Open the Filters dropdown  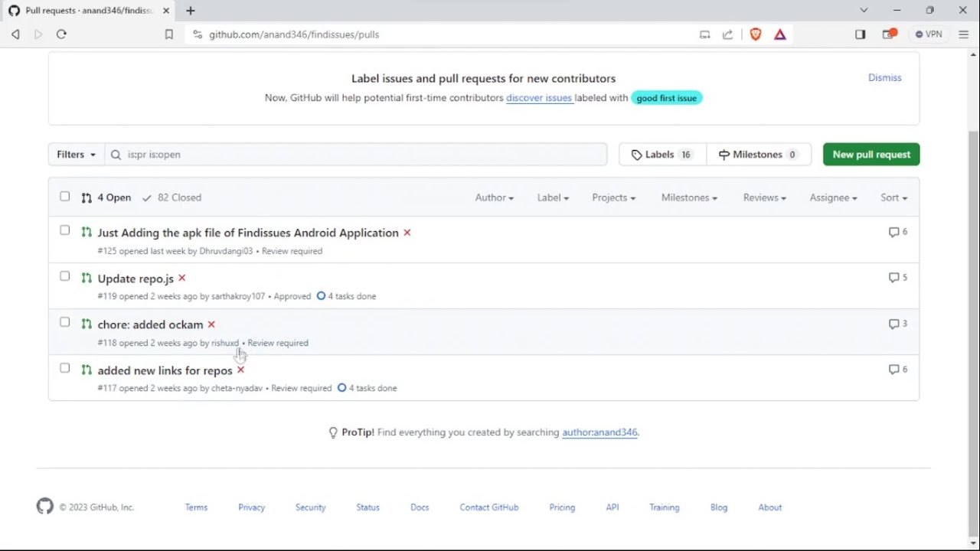(x=77, y=155)
